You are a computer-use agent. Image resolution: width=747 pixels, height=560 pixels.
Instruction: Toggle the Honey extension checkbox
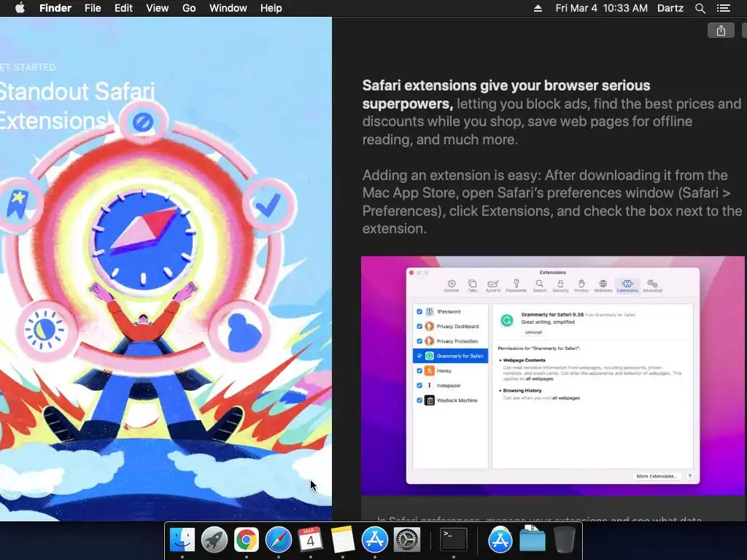(x=419, y=370)
